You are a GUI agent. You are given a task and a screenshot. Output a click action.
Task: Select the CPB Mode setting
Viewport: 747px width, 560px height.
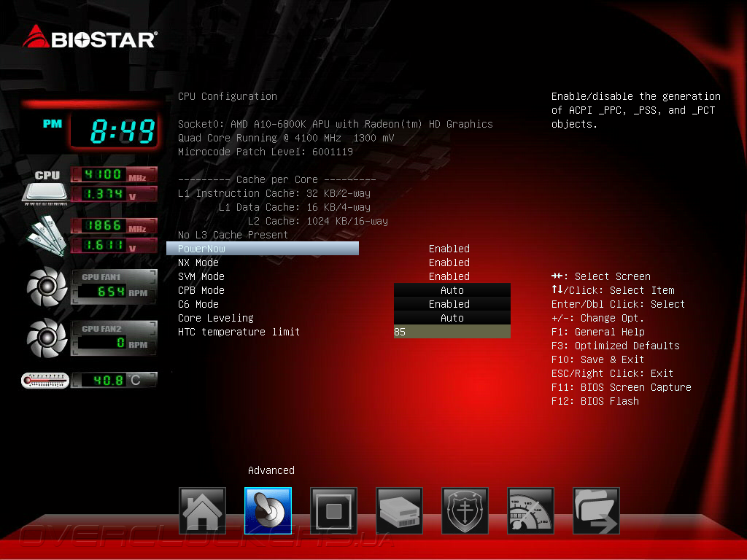(201, 290)
